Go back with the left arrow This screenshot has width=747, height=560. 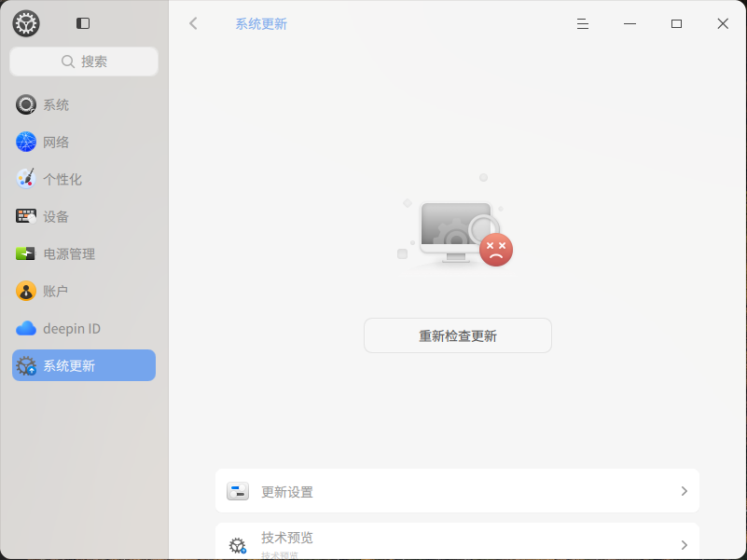click(x=193, y=23)
